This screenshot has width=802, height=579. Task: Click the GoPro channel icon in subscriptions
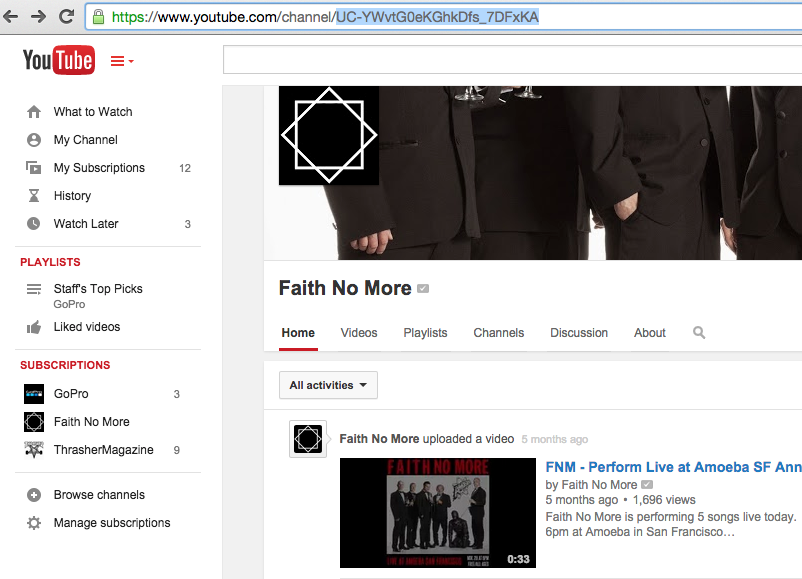pos(34,394)
